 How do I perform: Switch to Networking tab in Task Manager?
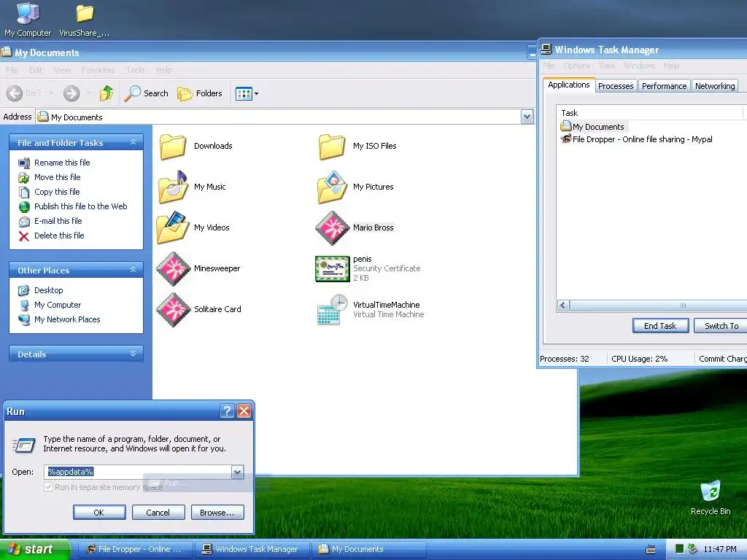(715, 86)
